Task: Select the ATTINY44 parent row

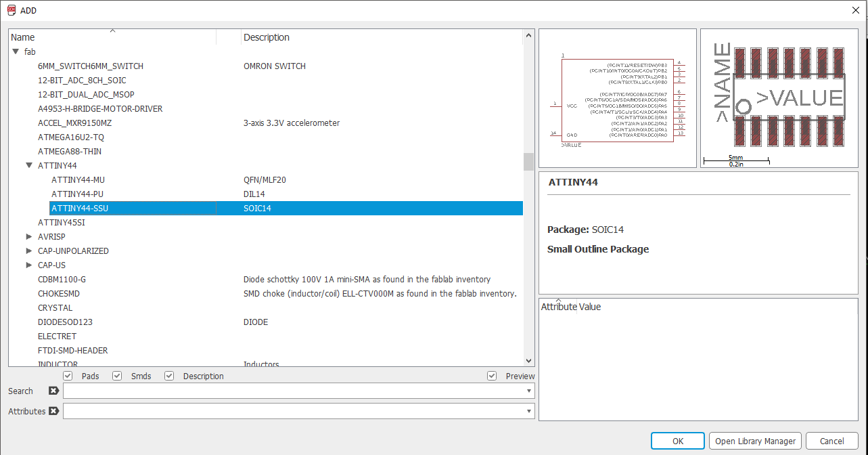Action: pyautogui.click(x=58, y=165)
